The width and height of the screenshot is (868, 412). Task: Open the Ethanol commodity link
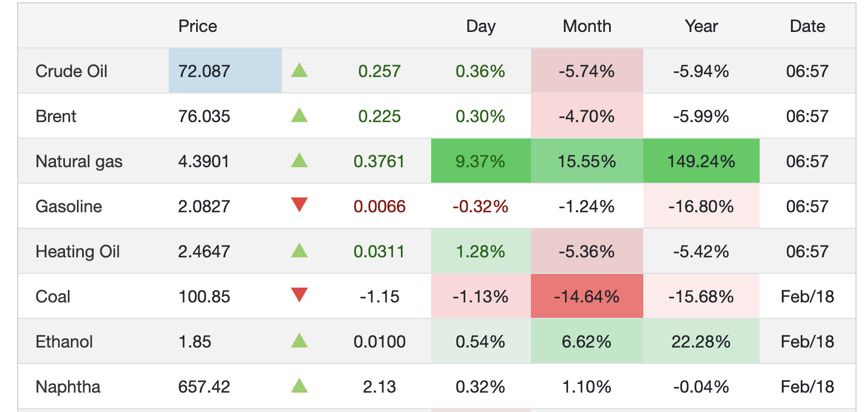tap(64, 341)
